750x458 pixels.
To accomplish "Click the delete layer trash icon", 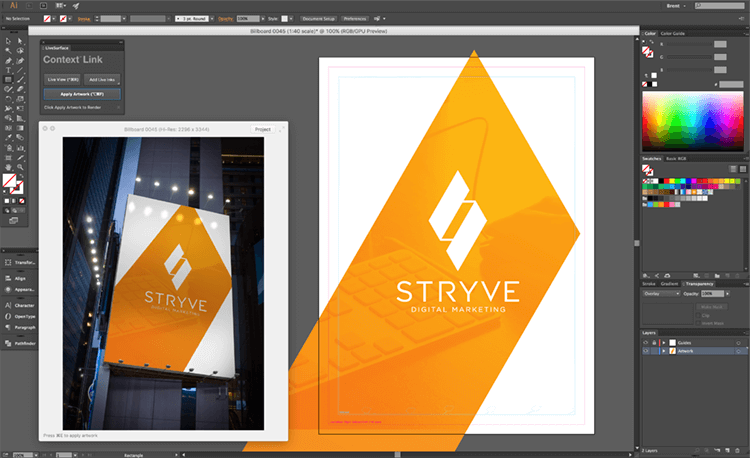I will [738, 450].
